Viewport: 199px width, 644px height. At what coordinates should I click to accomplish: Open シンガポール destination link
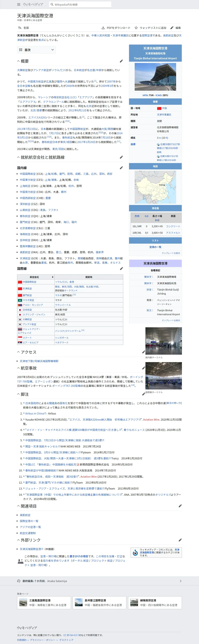coord(62,338)
